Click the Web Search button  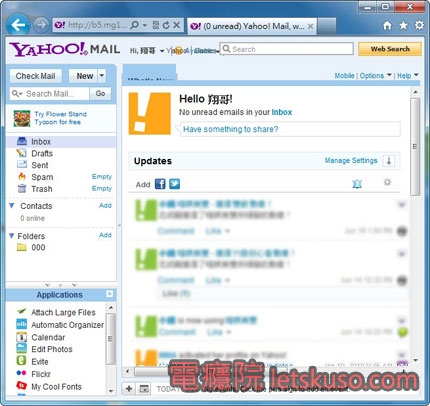point(390,49)
